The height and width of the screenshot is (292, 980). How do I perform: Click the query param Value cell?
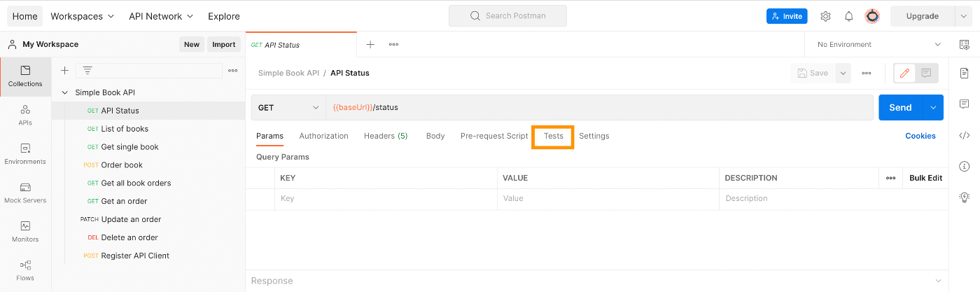pyautogui.click(x=608, y=199)
